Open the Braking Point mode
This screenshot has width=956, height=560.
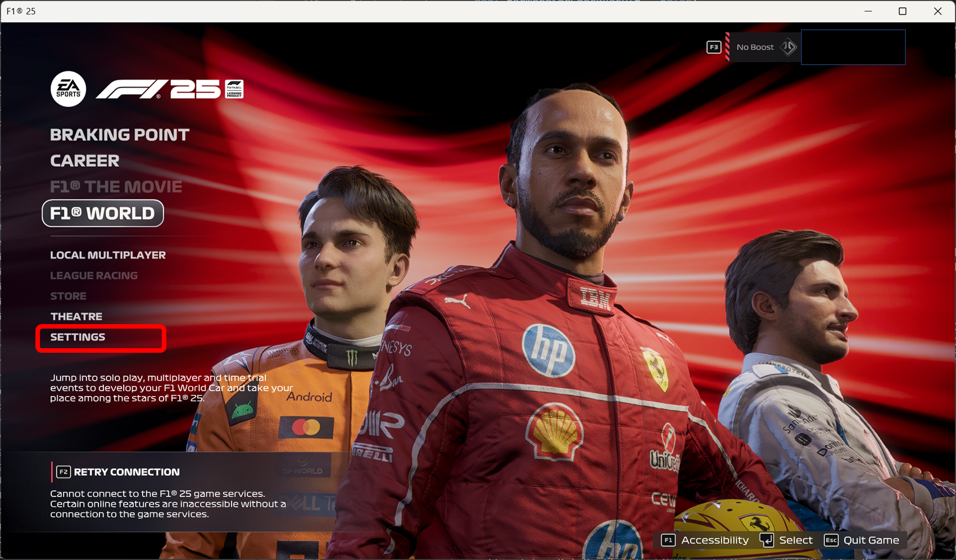120,135
